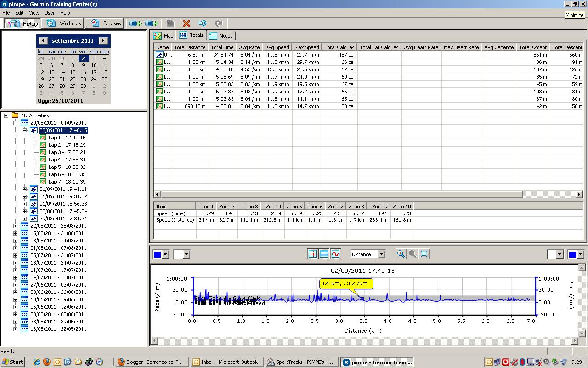Open the View menu
The width and height of the screenshot is (588, 368).
tap(34, 13)
